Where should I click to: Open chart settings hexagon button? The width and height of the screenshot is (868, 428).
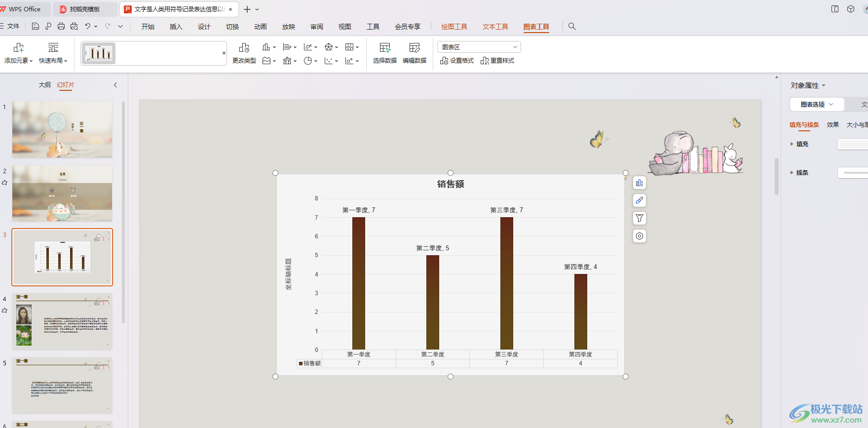point(640,236)
